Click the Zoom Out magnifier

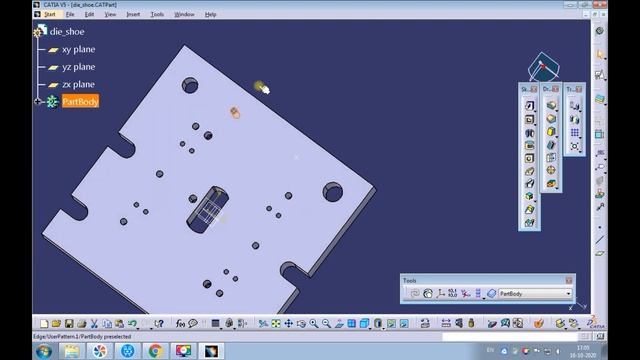point(326,324)
